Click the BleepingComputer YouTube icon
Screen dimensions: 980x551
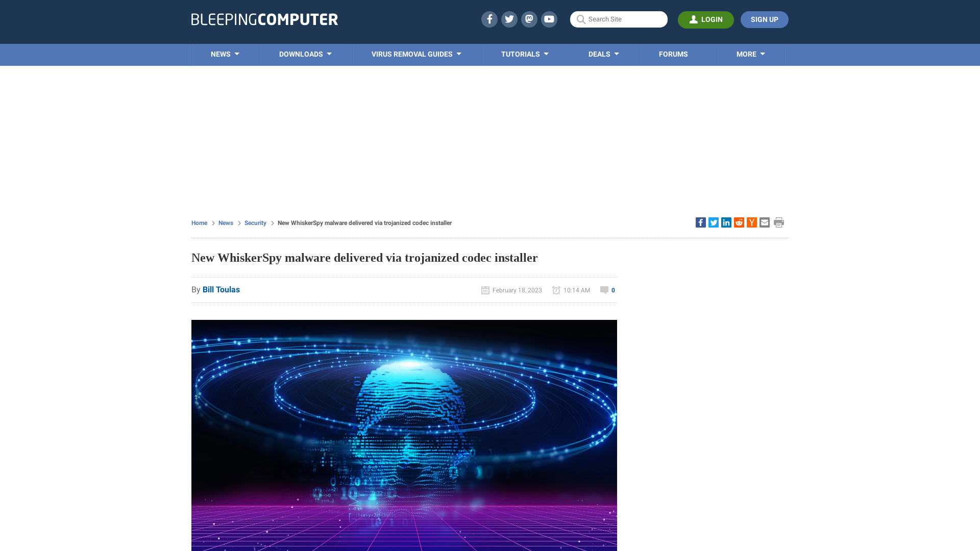[549, 19]
